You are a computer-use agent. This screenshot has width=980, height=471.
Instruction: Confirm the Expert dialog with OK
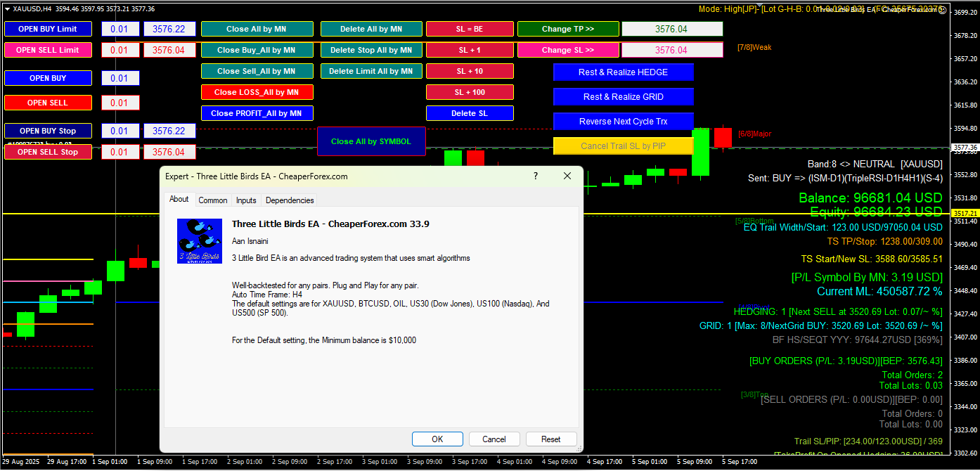437,439
